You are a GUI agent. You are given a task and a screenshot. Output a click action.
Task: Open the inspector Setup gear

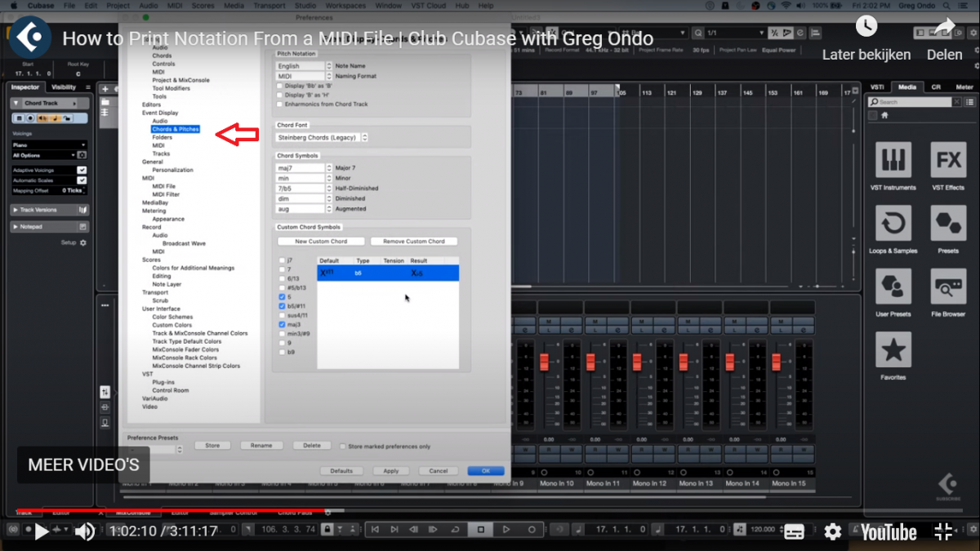[x=82, y=242]
